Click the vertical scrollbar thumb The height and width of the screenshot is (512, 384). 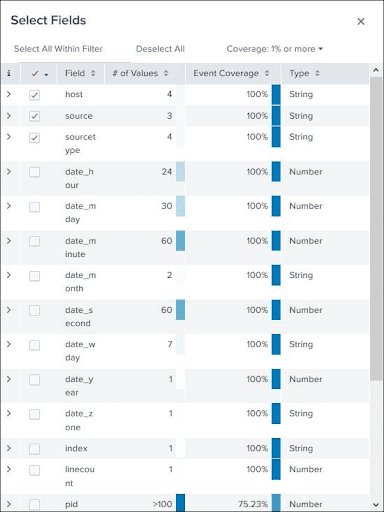pos(376,228)
